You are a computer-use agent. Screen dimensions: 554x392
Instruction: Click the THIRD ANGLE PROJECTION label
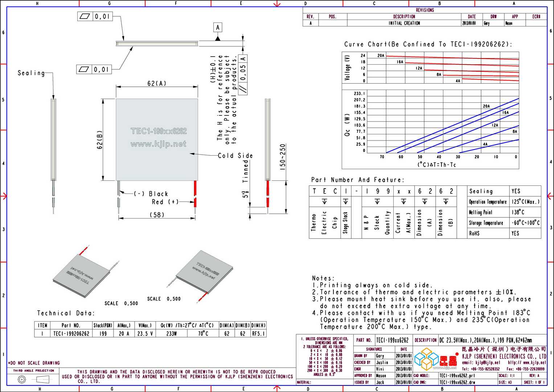[34, 371]
